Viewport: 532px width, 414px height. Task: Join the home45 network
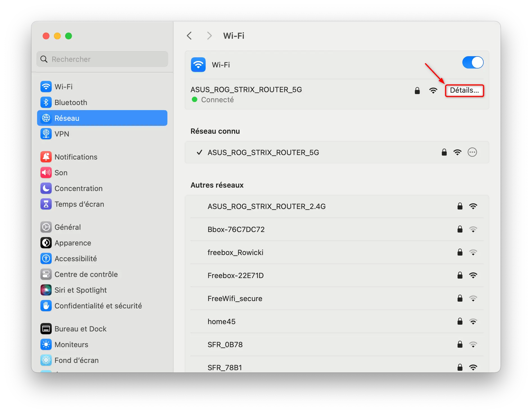coord(337,321)
